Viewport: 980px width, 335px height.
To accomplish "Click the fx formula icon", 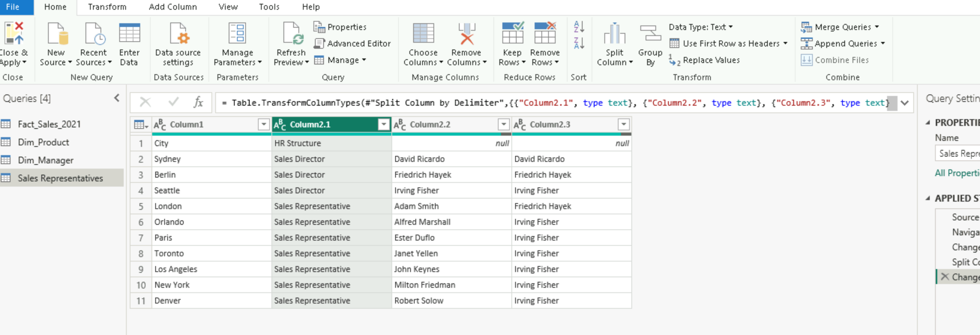I will point(198,102).
